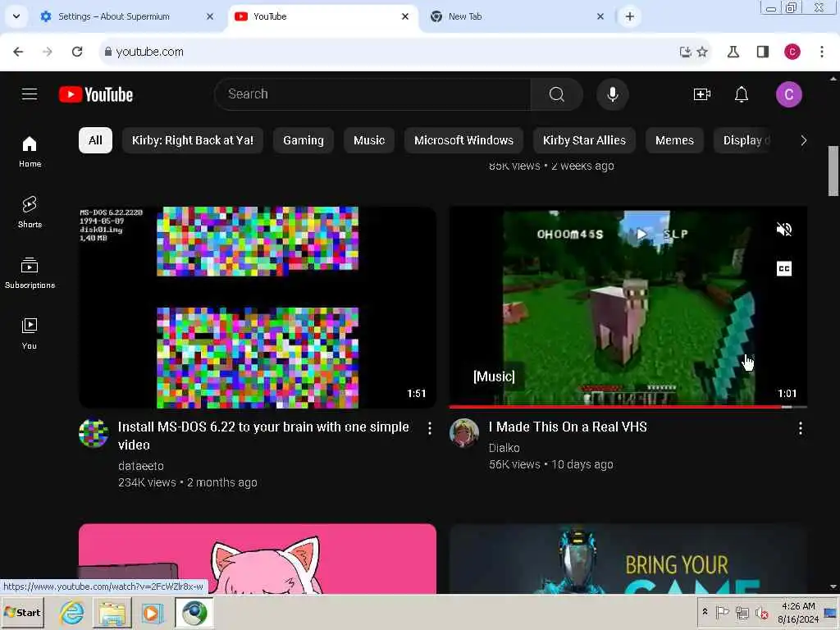Click the page vertical scrollbar thumb
840x630 pixels.
click(x=833, y=171)
